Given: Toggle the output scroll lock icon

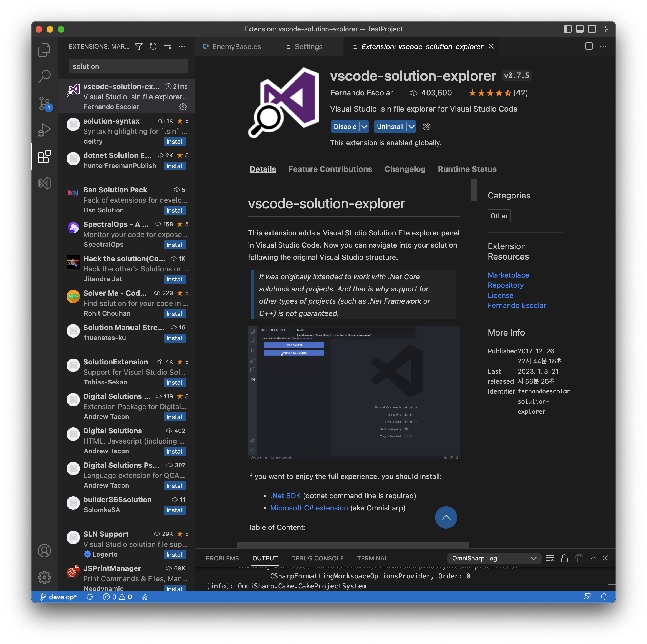Looking at the screenshot, I should (564, 558).
